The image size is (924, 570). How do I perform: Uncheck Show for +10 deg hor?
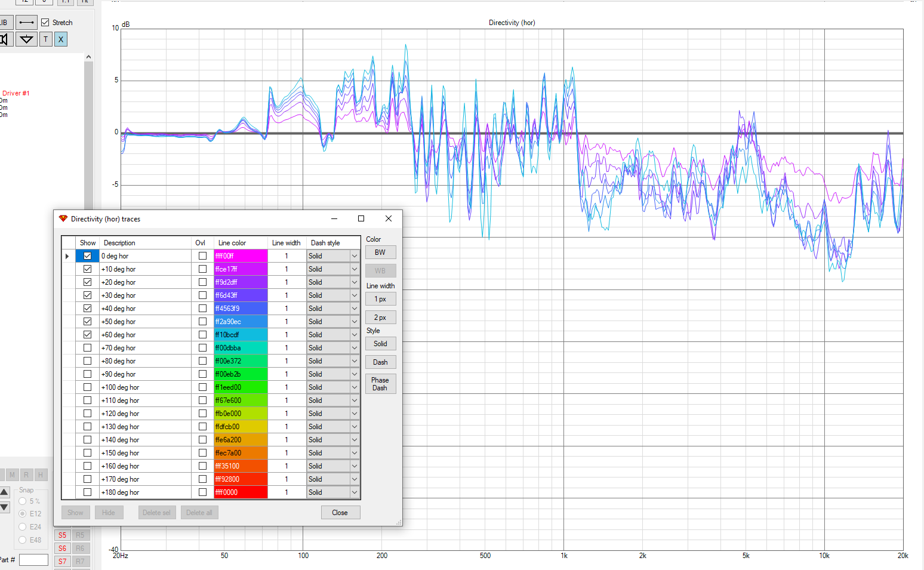point(88,269)
